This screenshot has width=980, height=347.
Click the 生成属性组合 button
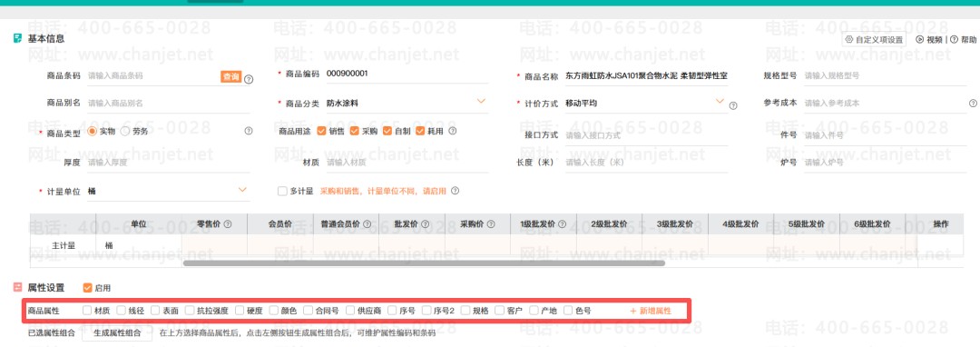click(x=117, y=333)
